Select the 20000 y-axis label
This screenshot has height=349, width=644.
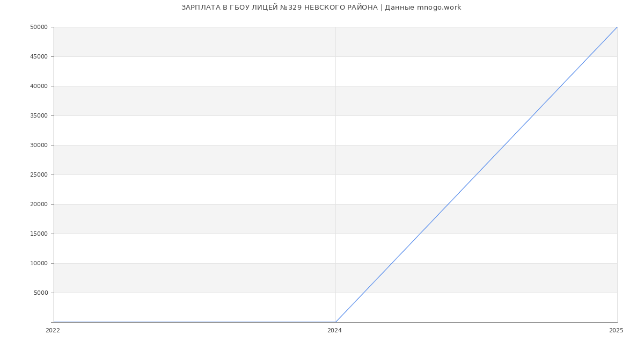[39, 204]
